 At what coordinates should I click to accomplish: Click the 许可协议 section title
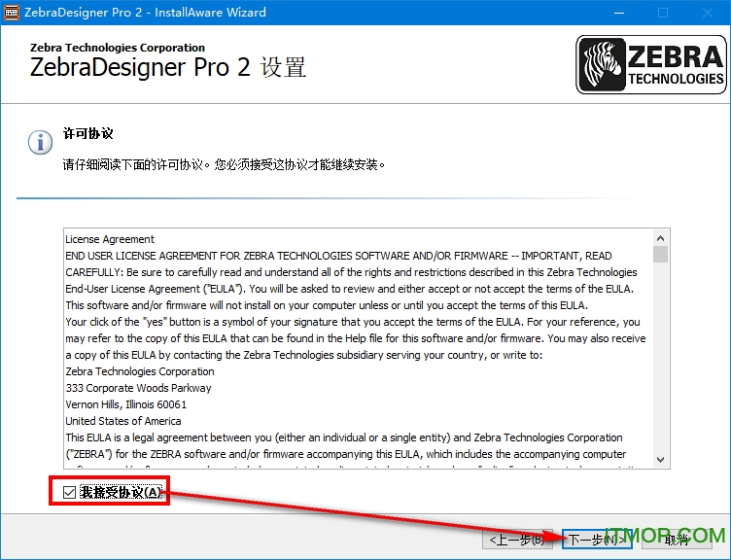click(88, 134)
